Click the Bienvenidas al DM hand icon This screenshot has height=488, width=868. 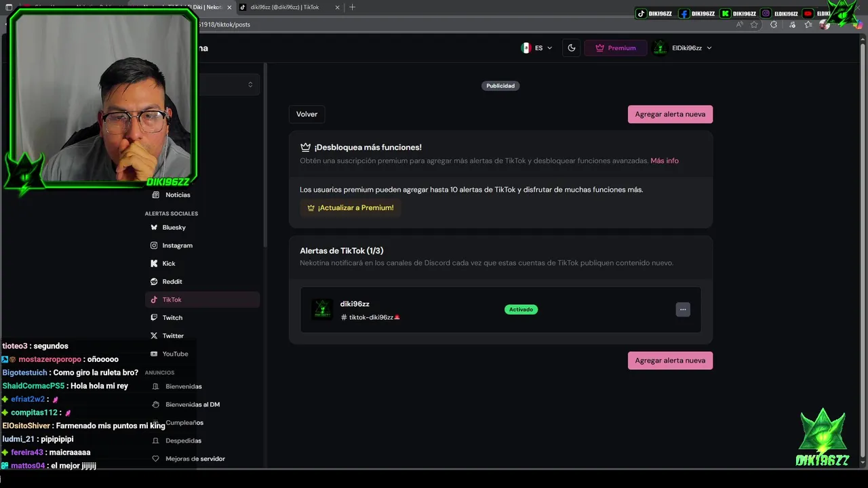click(155, 405)
